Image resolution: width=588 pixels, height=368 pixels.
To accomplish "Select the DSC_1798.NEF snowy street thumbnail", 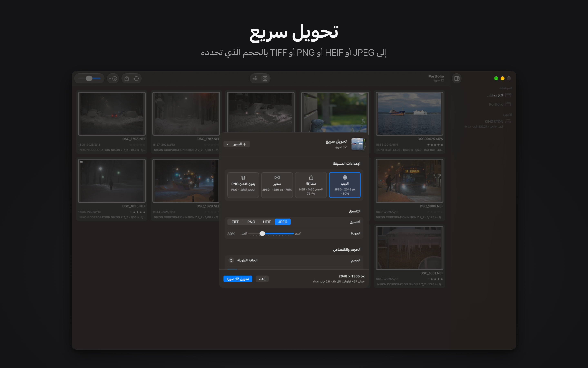I will [112, 113].
